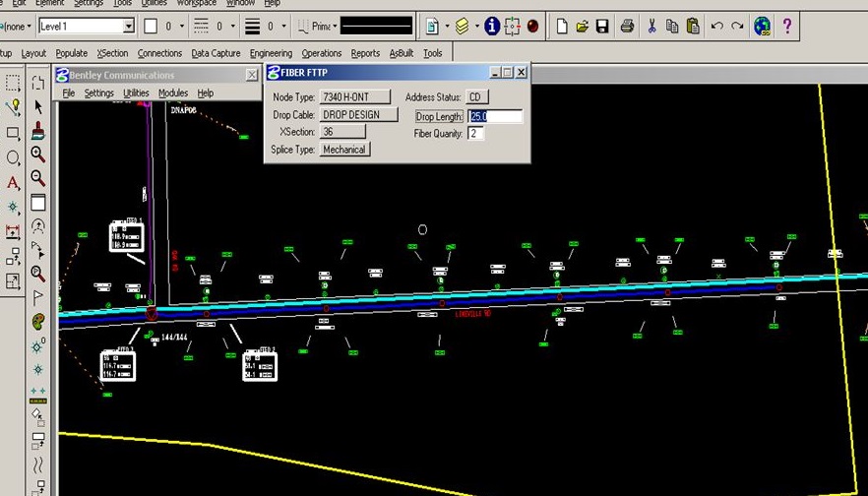Create a new file with blank page icon
868x496 pixels.
(562, 26)
